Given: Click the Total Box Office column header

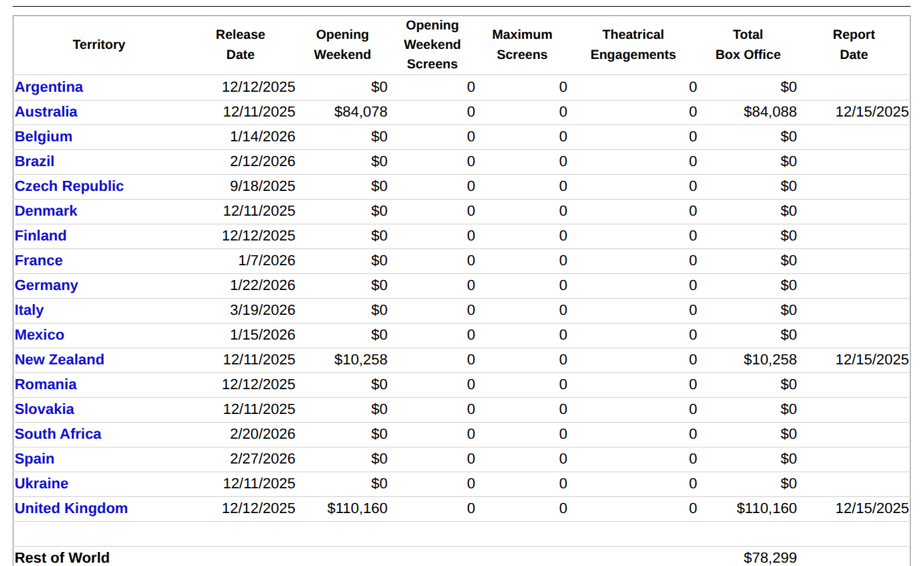Looking at the screenshot, I should coord(748,45).
